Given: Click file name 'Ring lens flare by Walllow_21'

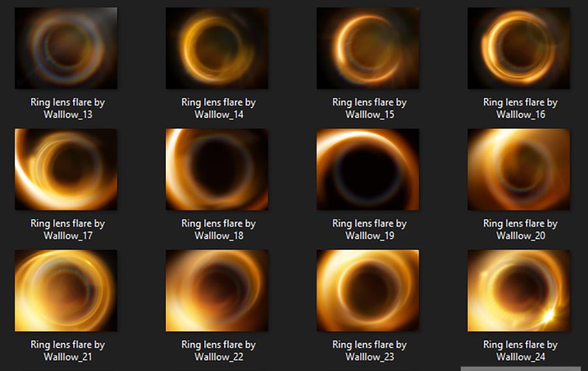Looking at the screenshot, I should point(68,350).
